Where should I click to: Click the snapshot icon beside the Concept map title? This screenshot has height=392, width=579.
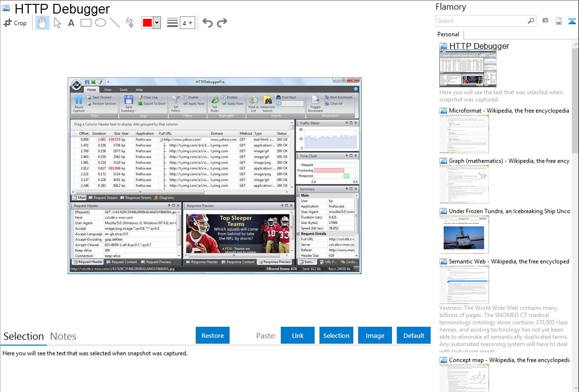coord(443,360)
